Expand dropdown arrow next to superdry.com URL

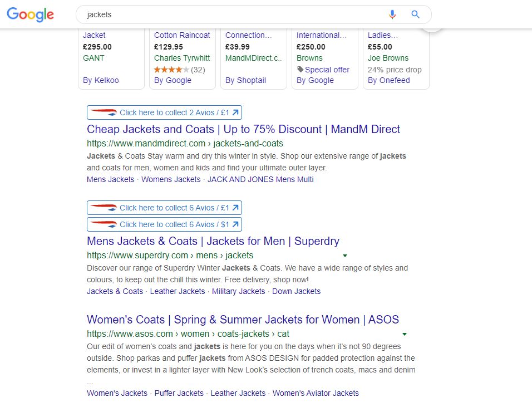click(344, 256)
